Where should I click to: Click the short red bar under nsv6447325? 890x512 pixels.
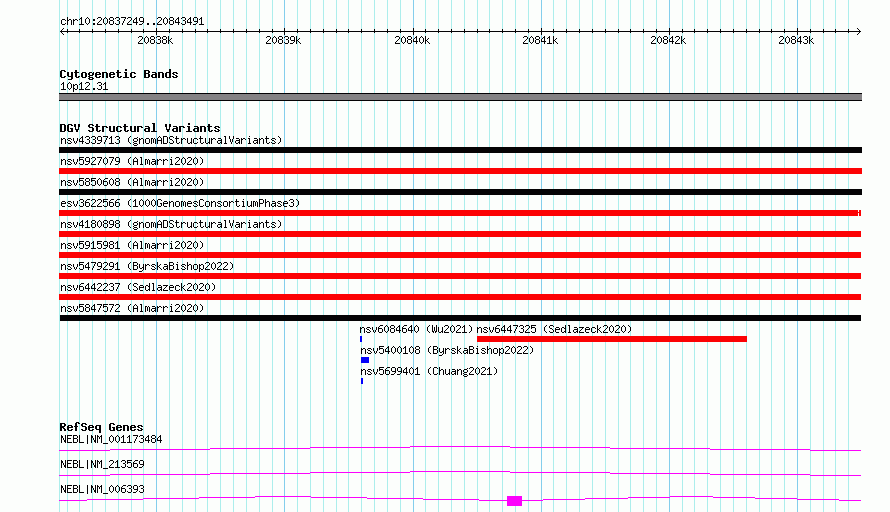pyautogui.click(x=612, y=339)
